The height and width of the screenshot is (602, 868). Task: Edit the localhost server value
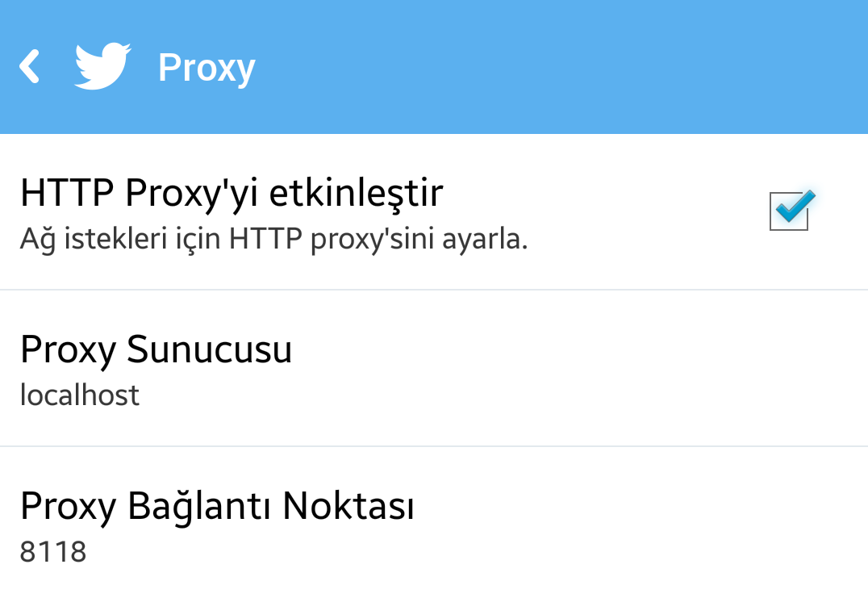point(80,395)
